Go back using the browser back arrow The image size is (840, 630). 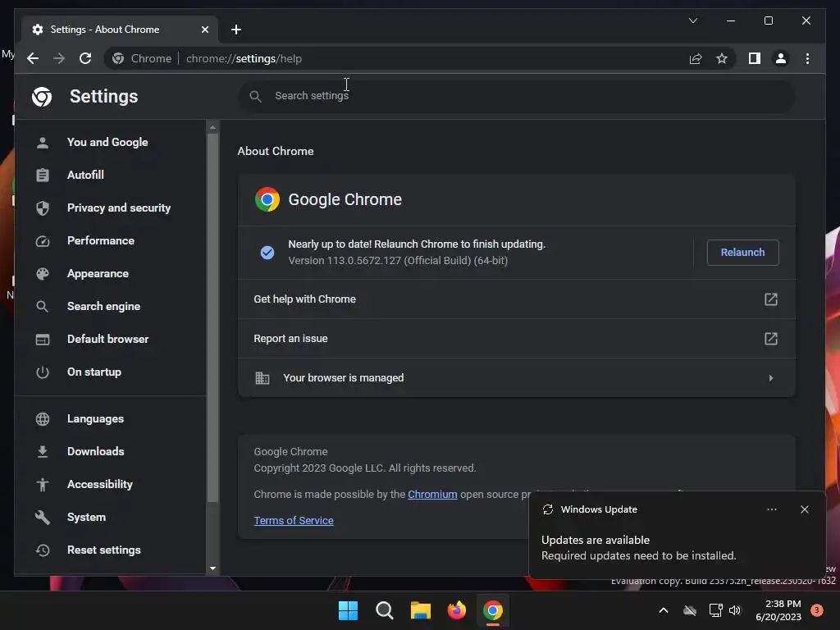(x=33, y=58)
